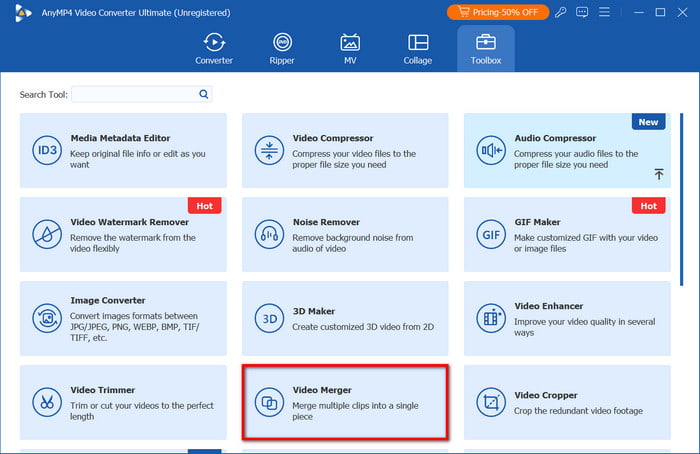Open 3D Maker title text
700x454 pixels.
pos(313,311)
